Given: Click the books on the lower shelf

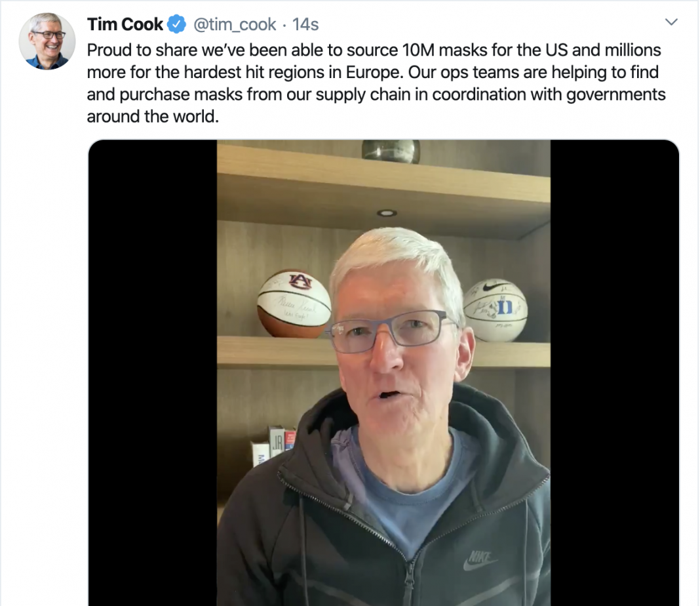Looking at the screenshot, I should click(x=273, y=446).
